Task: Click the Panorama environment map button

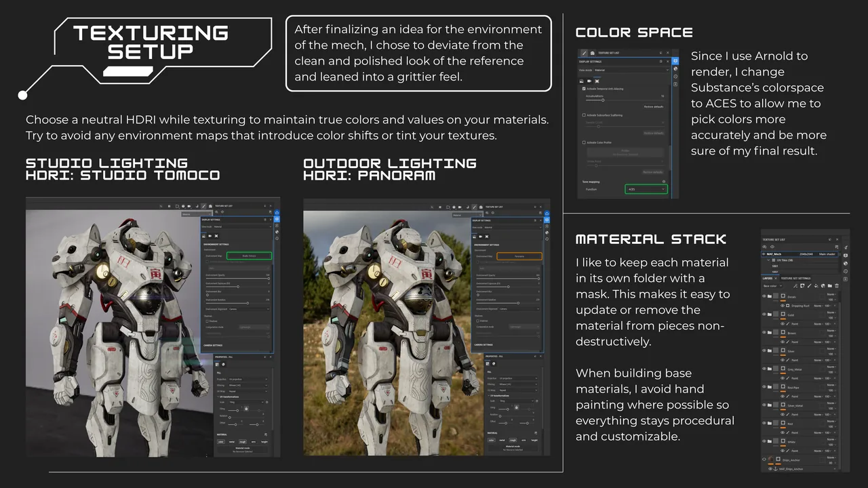Action: [x=519, y=256]
